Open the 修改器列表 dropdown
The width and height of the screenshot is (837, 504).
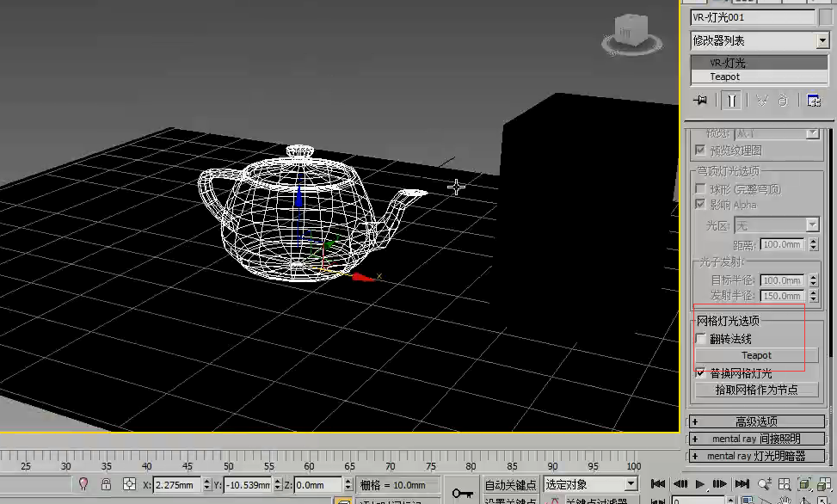[x=822, y=40]
